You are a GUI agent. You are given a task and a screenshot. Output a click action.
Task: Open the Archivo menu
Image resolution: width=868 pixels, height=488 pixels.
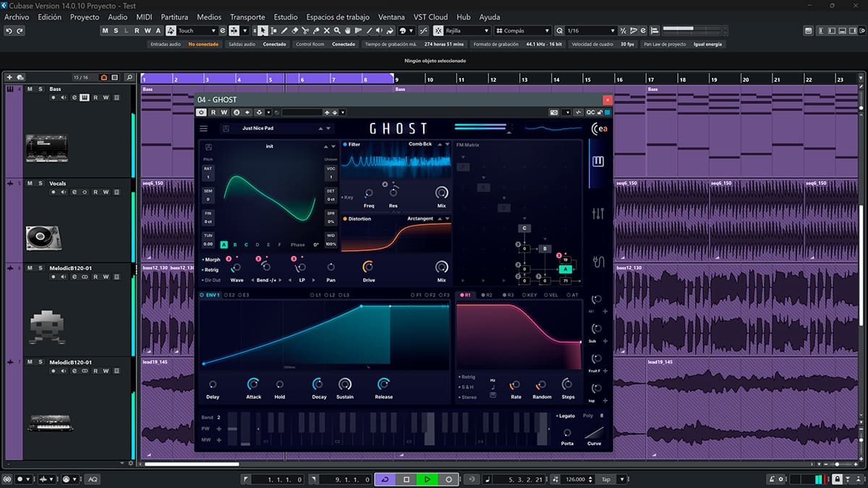[x=17, y=17]
